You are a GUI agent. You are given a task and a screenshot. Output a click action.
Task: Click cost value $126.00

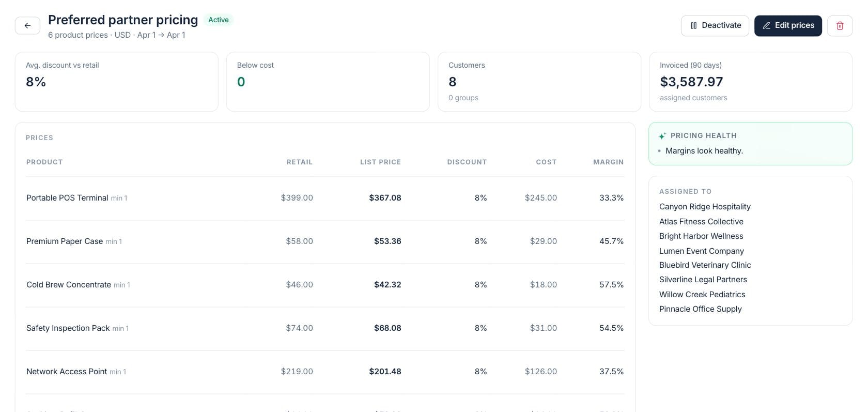(x=541, y=372)
